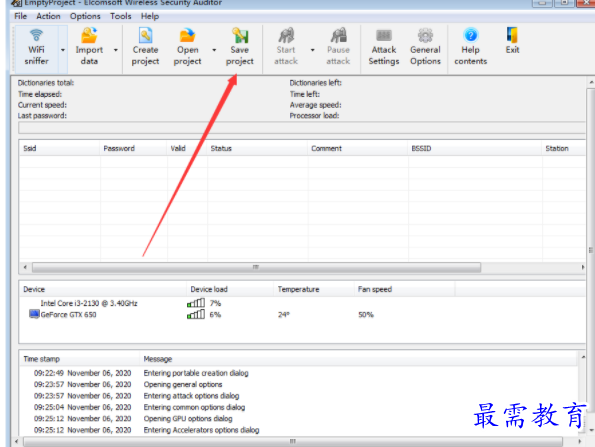This screenshot has height=447, width=595.
Task: Open General Options gear
Action: [425, 36]
